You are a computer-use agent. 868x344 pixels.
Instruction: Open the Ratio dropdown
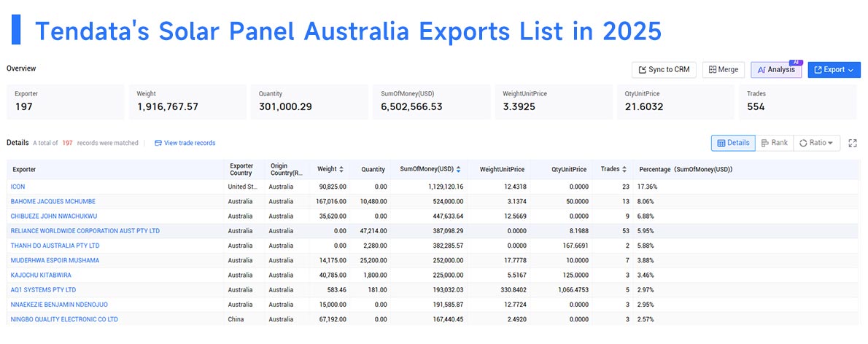[816, 143]
